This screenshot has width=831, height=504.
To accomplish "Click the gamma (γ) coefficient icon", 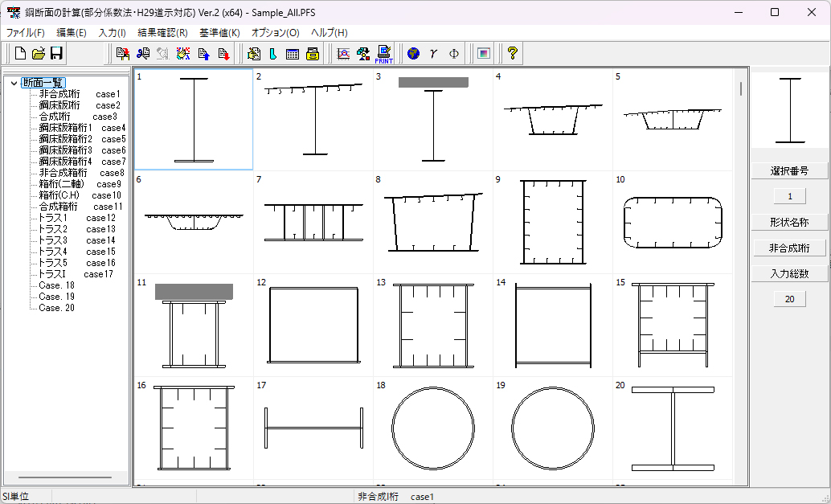I will pos(433,54).
